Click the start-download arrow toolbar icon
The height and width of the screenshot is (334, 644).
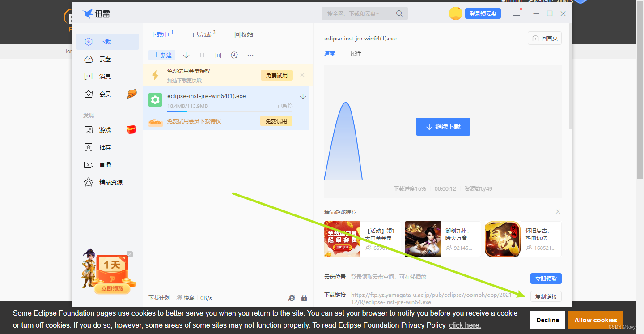(186, 55)
